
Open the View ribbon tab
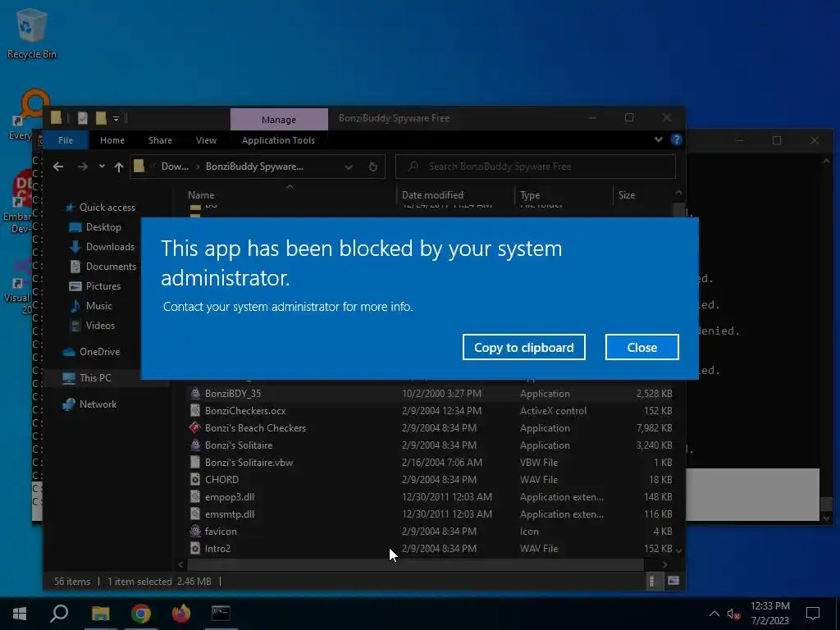pos(206,140)
